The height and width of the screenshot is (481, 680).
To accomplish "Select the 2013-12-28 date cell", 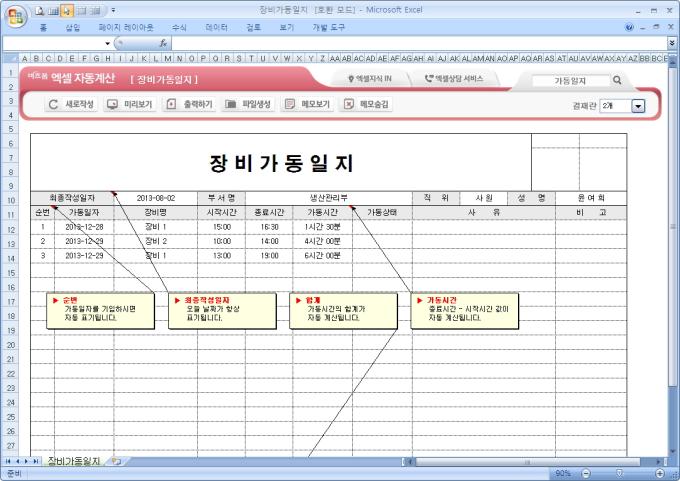I will tap(84, 227).
